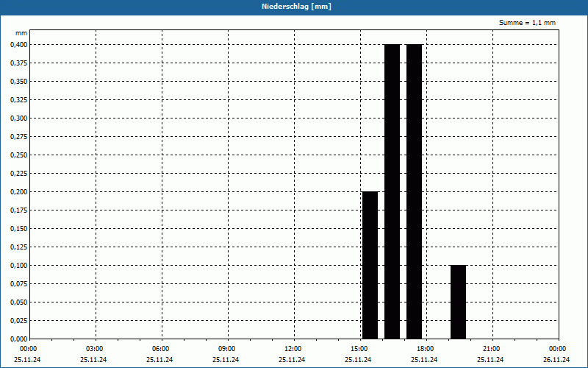Viewport: 588px width, 368px height.
Task: Click the 0,400 y-axis value
Action: coord(19,45)
